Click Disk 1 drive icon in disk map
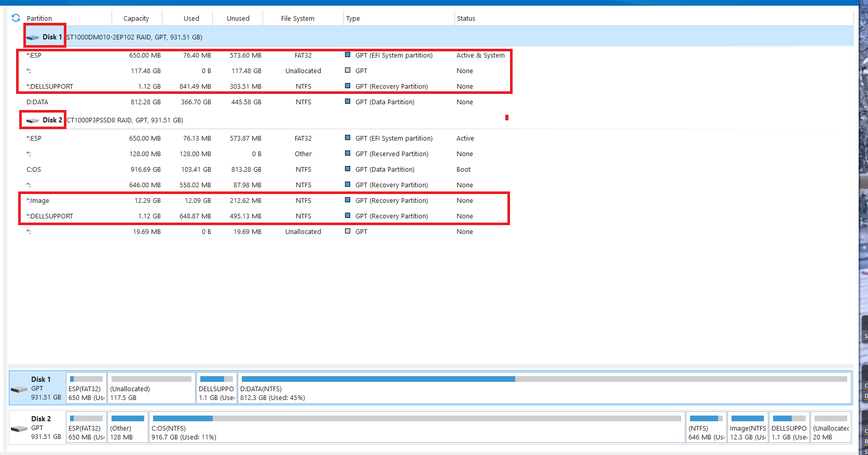This screenshot has width=868, height=455. click(19, 389)
